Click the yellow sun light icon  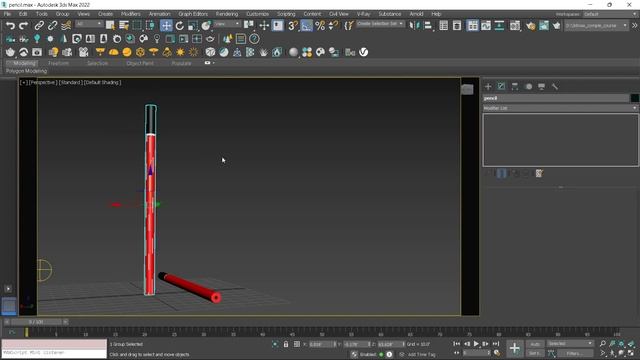pos(180,52)
